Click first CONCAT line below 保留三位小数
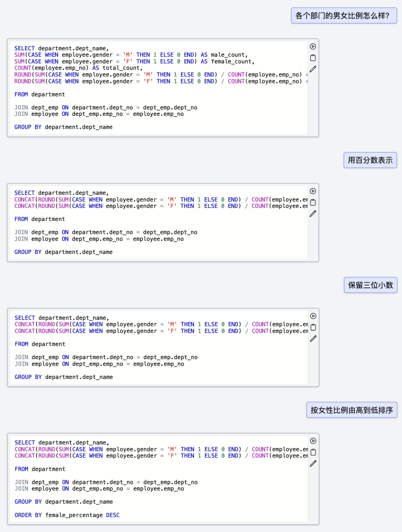Image resolution: width=402 pixels, height=532 pixels. pyautogui.click(x=161, y=324)
